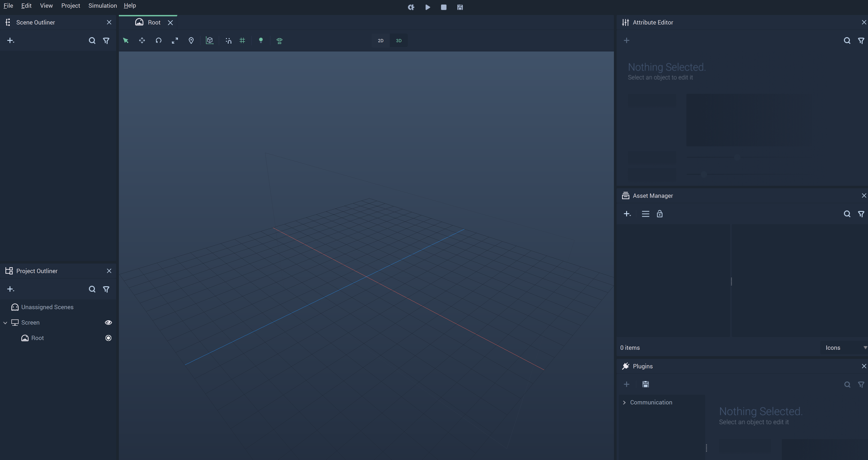Click the Project Outliner panel icon

pyautogui.click(x=9, y=271)
